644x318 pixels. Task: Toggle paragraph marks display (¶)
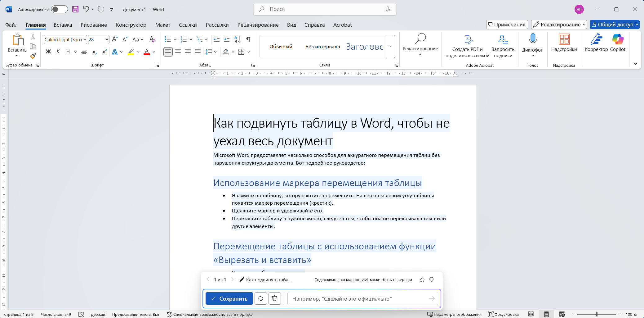248,39
